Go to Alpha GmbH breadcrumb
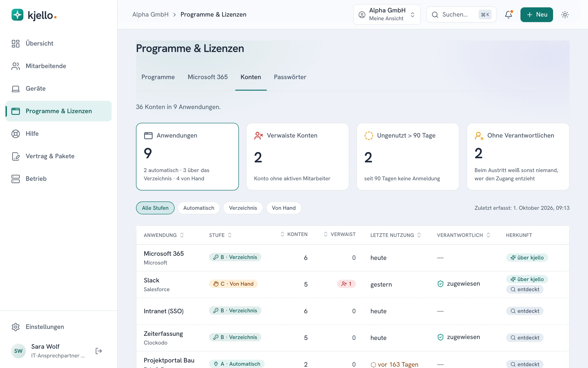Viewport: 588px width, 368px height. pyautogui.click(x=150, y=14)
